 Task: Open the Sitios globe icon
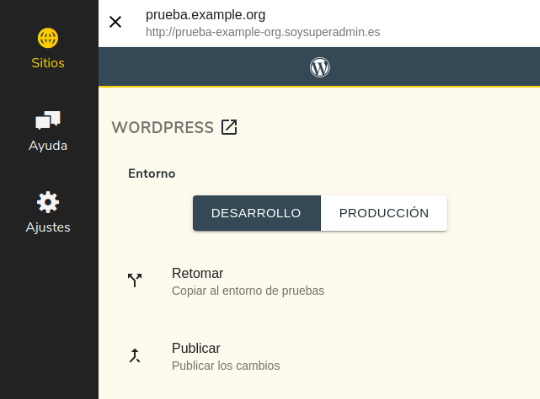point(48,38)
